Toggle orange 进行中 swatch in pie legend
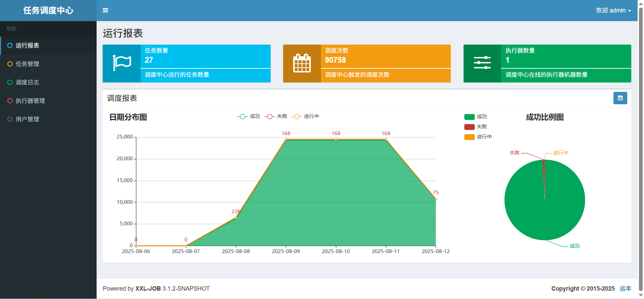644x299 pixels. click(x=469, y=137)
